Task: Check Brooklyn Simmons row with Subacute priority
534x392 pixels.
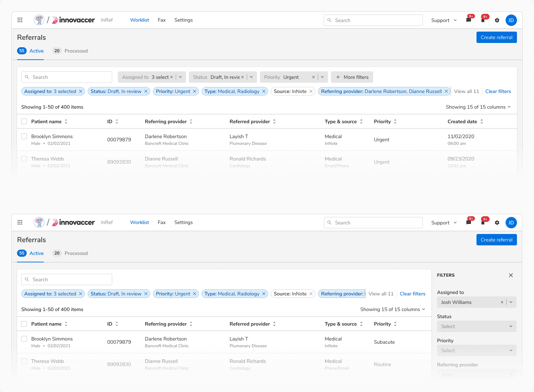Action: pyautogui.click(x=24, y=339)
